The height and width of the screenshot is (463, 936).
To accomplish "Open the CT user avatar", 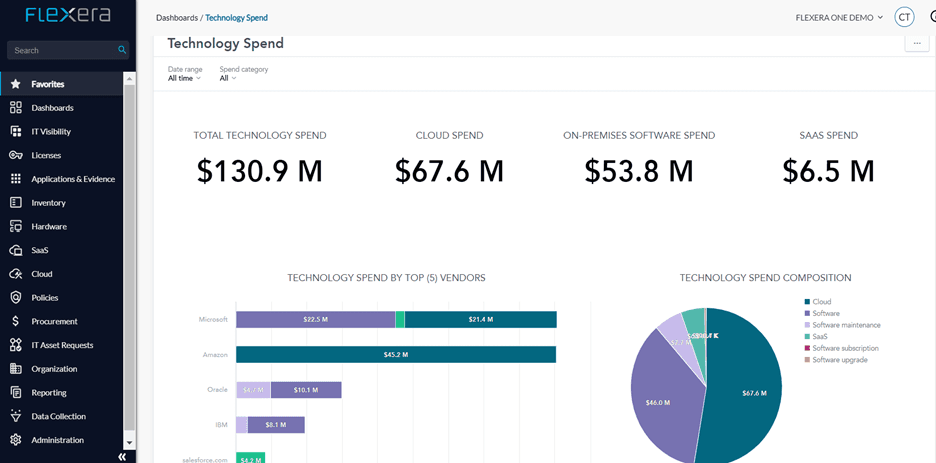I will [904, 17].
